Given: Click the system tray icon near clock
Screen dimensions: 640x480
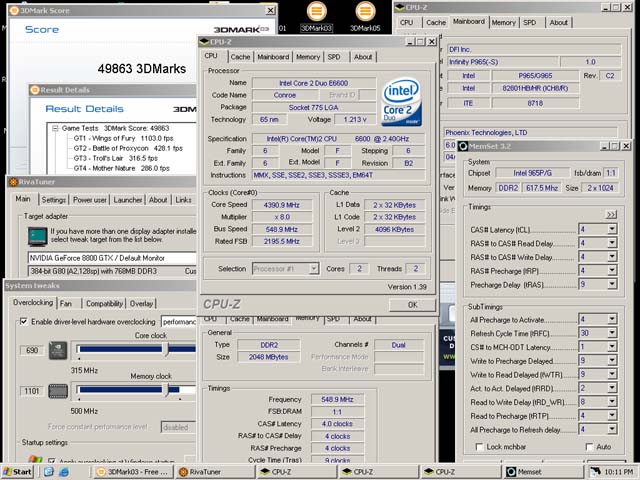Looking at the screenshot, I should coord(596,472).
